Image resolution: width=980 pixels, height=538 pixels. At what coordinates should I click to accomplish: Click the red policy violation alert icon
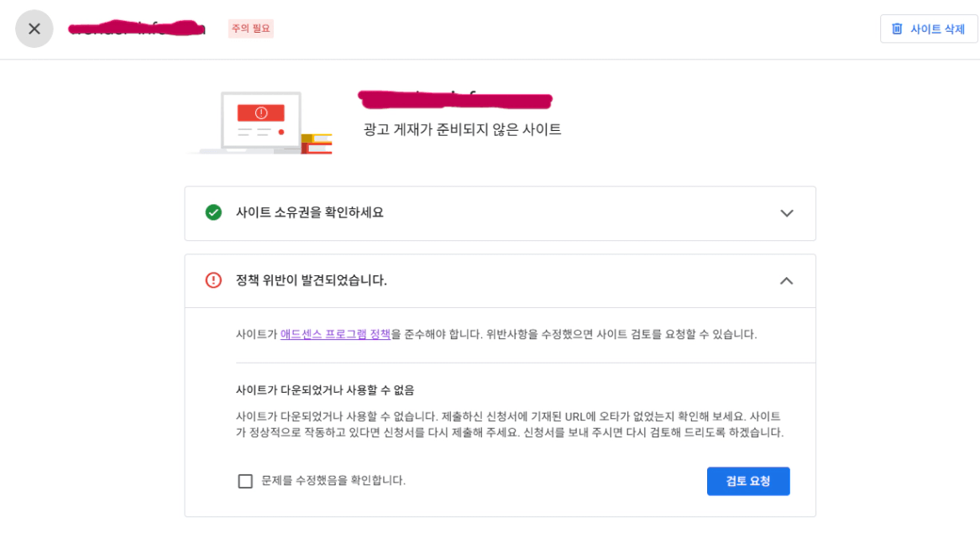[213, 280]
